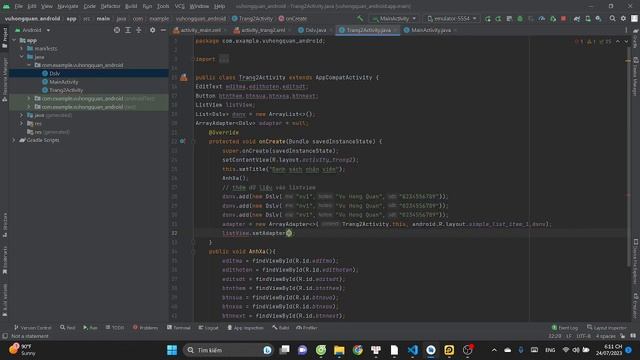Expand the res folder
The image size is (640, 360).
(x=22, y=123)
